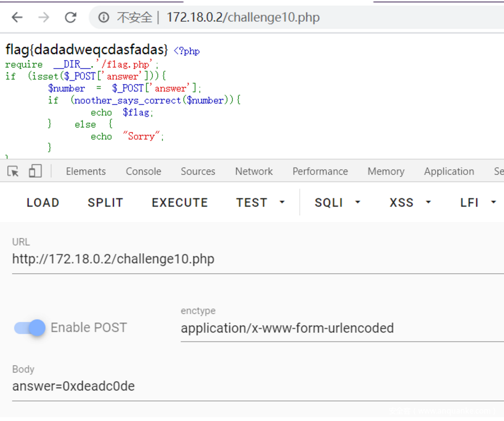Screen dimensions: 504x421
Task: Activate the DevTools inspect element icon
Action: (13, 171)
